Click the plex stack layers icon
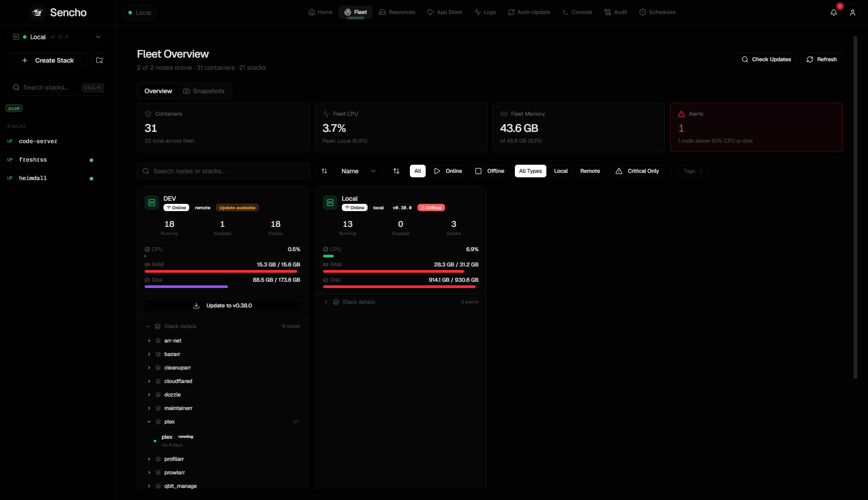868x500 pixels. pos(158,422)
